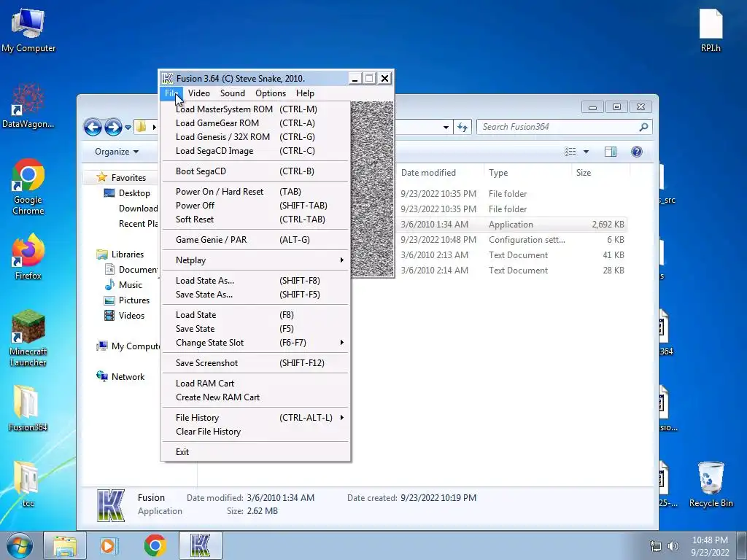Open Windows Explorer from taskbar

coord(65,545)
